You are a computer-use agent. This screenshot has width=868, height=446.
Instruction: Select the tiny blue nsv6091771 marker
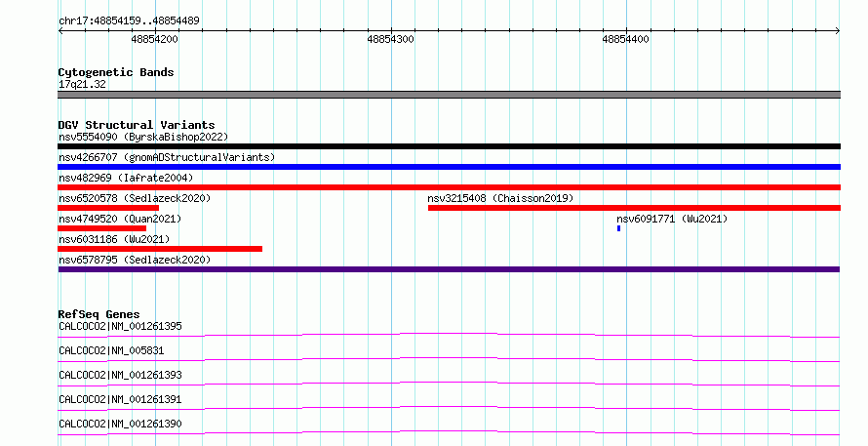pyautogui.click(x=618, y=228)
